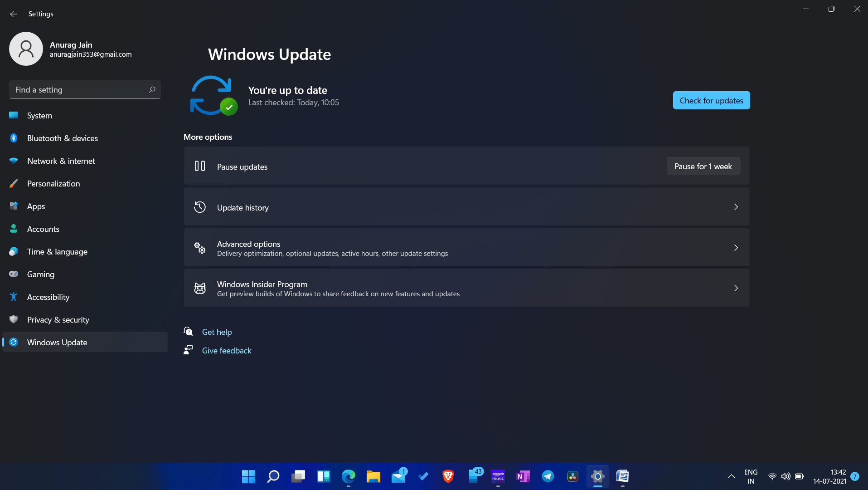Click the pause icon next to Pause updates
Screen dimensions: 868x490
click(x=199, y=166)
